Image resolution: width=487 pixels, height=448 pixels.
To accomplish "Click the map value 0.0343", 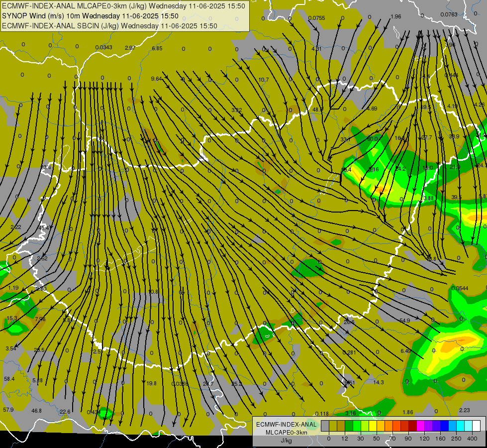I will click(104, 48).
